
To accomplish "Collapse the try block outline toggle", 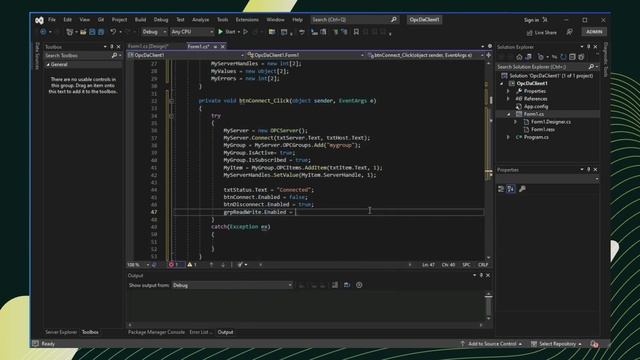I will (x=171, y=116).
